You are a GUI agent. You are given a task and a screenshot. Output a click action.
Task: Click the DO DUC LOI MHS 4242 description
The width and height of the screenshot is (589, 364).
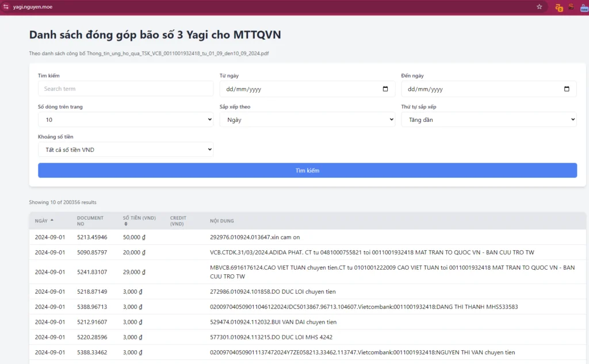[x=271, y=338]
